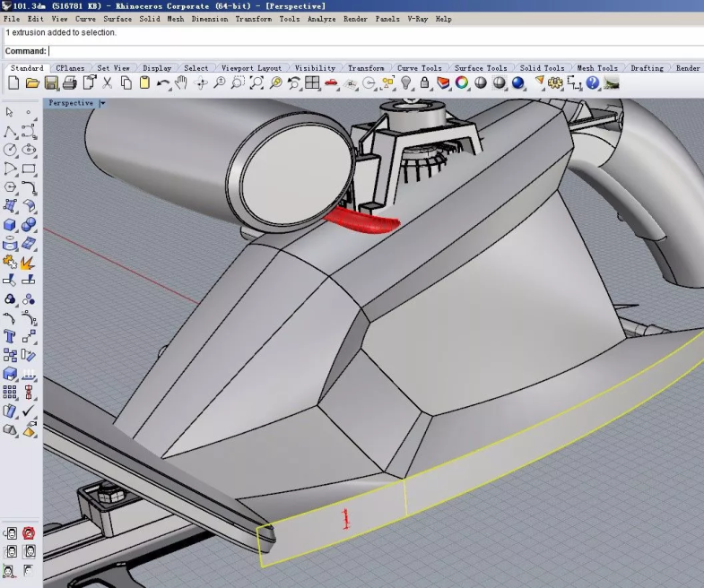Pick the Polyline tool
Viewport: 704px width, 588px height.
[x=10, y=131]
